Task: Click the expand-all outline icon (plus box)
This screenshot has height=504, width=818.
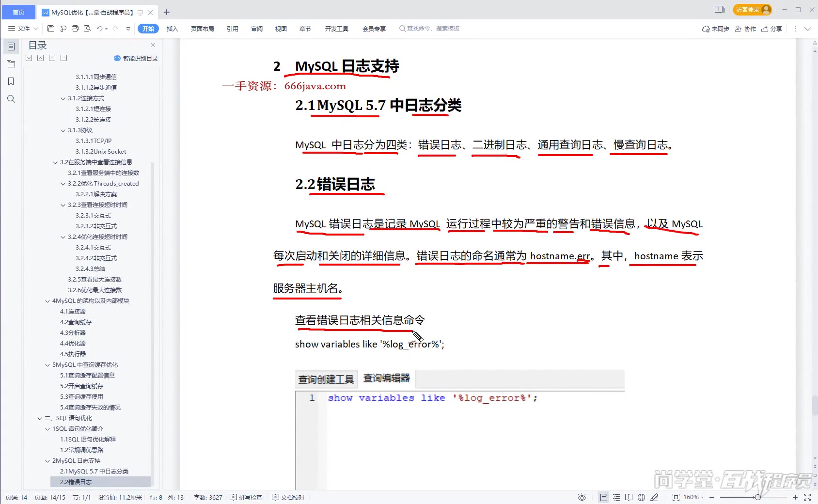Action: 52,58
